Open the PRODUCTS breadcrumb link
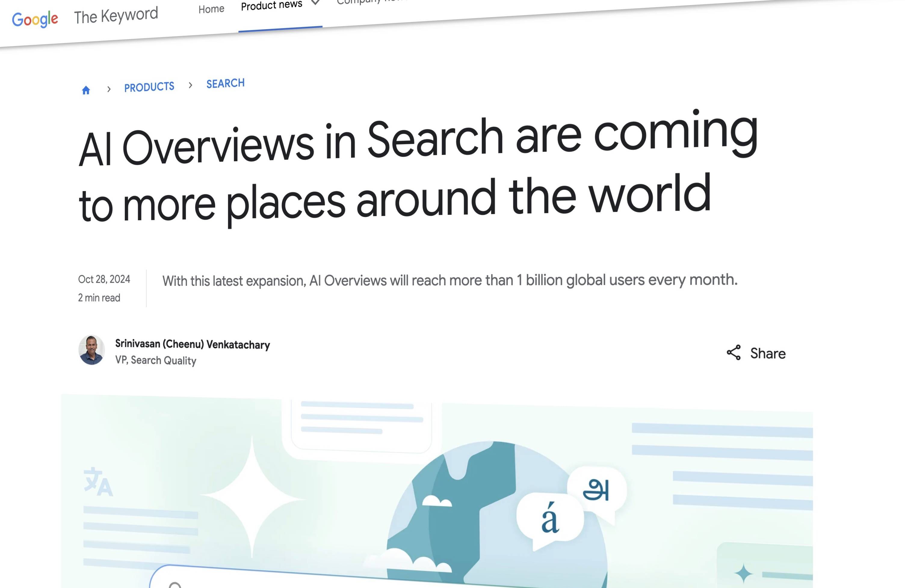Image resolution: width=905 pixels, height=588 pixels. pos(149,87)
